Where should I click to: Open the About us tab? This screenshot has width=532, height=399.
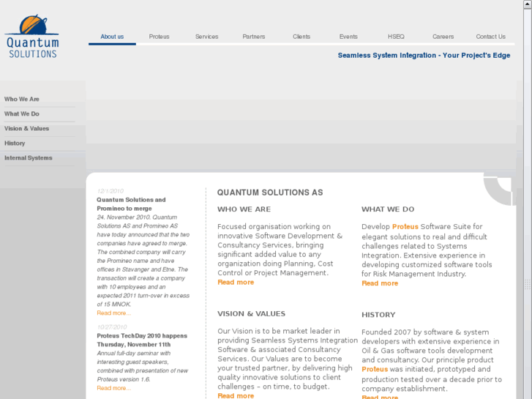(112, 37)
